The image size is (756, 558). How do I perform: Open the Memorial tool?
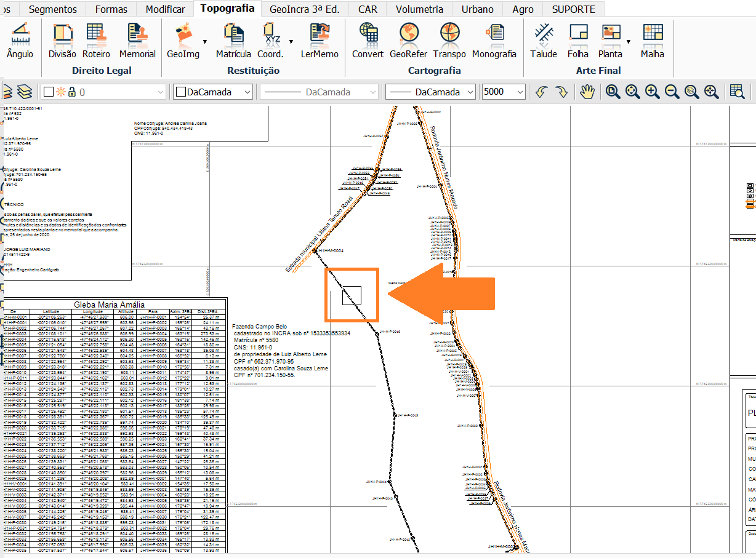[137, 41]
